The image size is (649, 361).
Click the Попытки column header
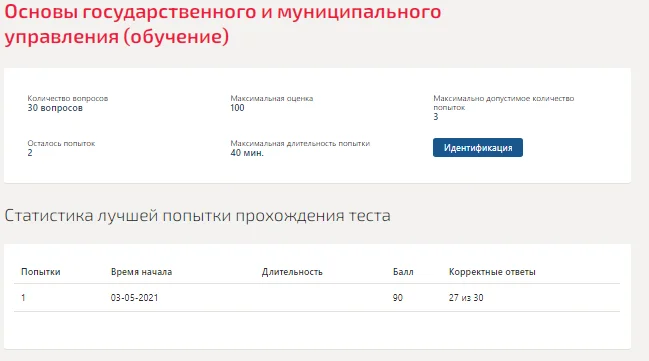[41, 272]
